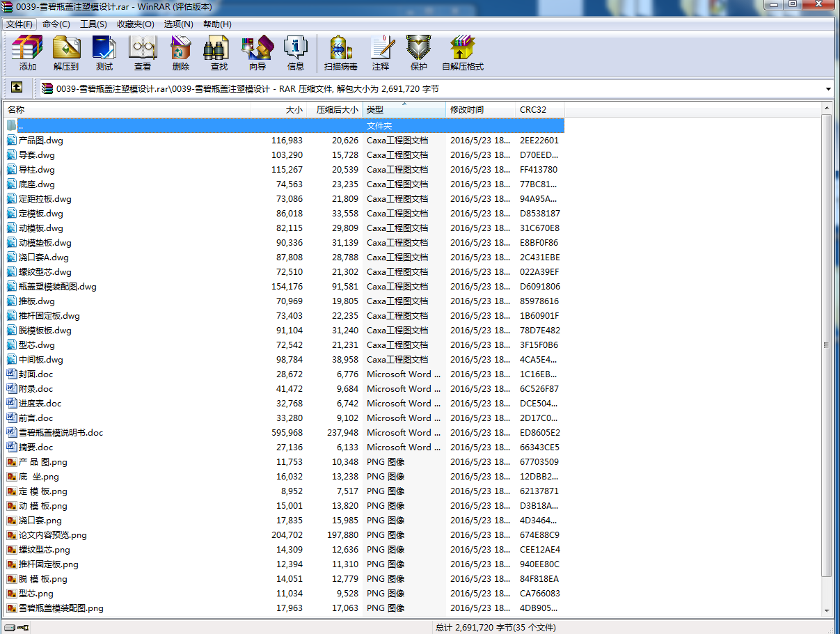
Task: Click the key icon in status bar
Action: [23, 628]
